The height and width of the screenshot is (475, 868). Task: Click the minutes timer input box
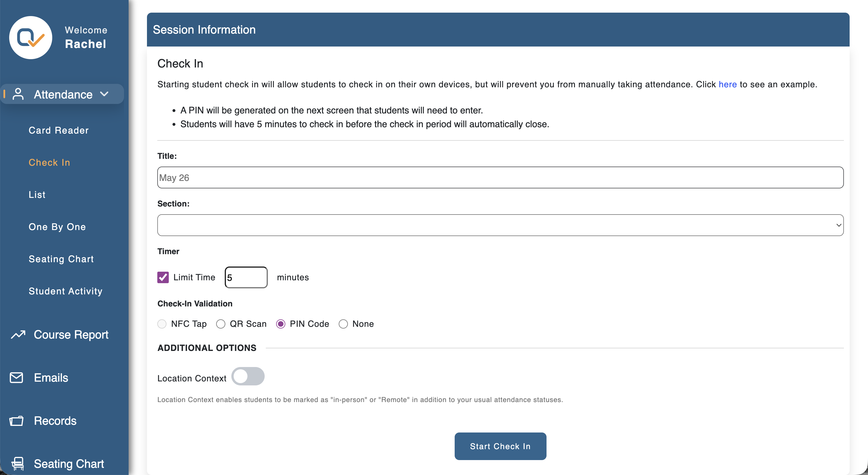coord(246,277)
